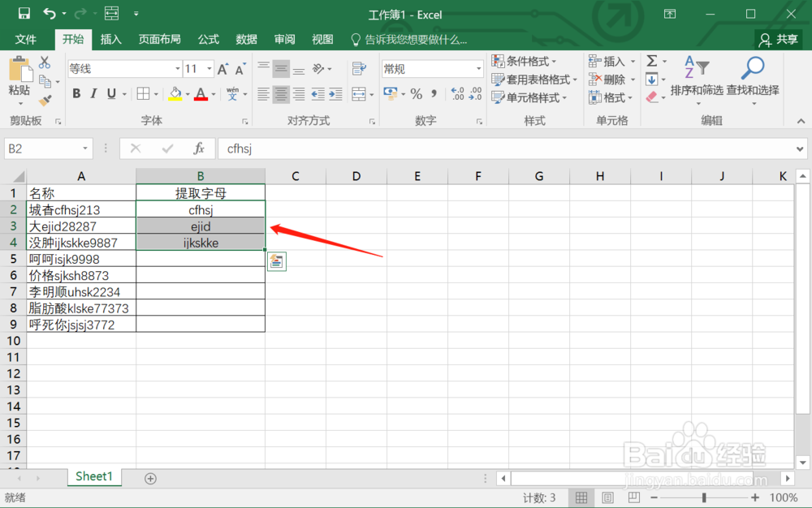812x508 pixels.
Task: Copy the selected cells
Action: coord(45,81)
